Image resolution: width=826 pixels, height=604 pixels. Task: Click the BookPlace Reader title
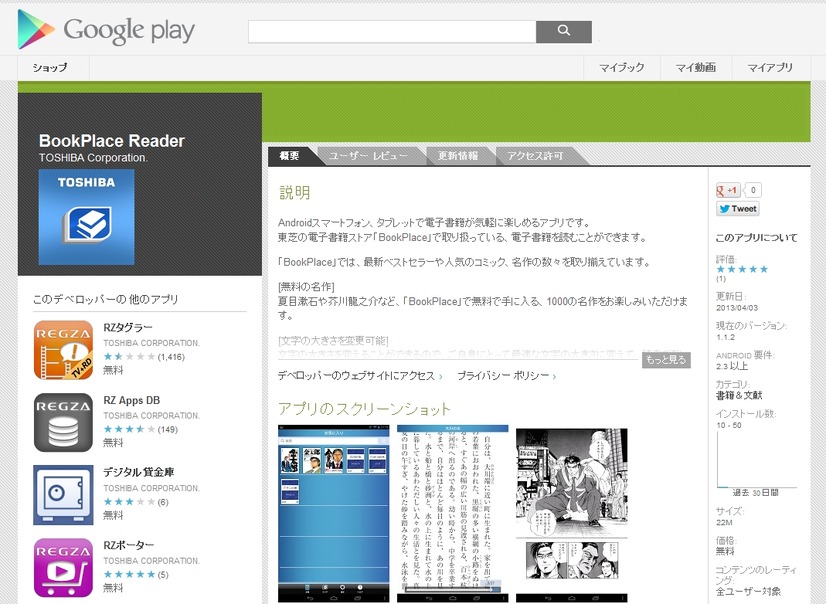112,141
